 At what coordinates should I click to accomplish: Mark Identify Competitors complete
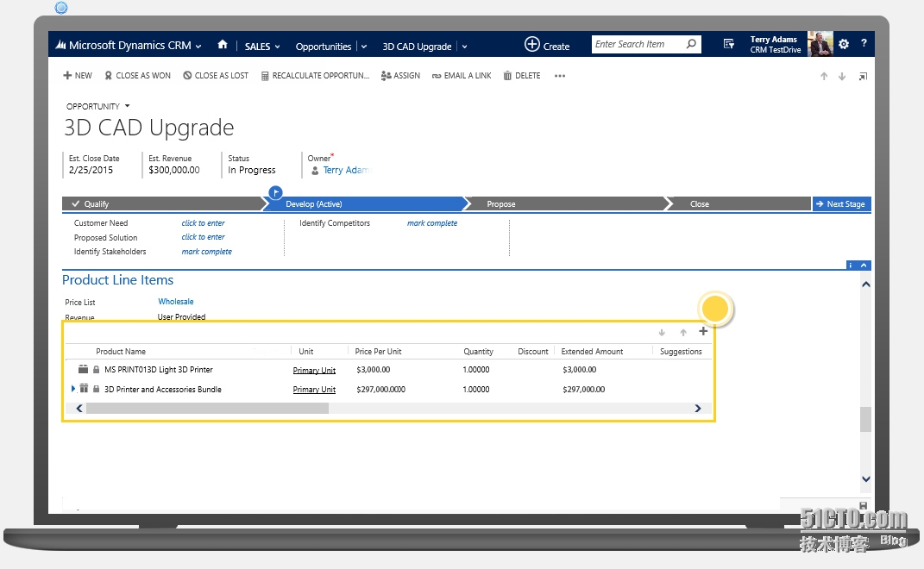(x=432, y=223)
